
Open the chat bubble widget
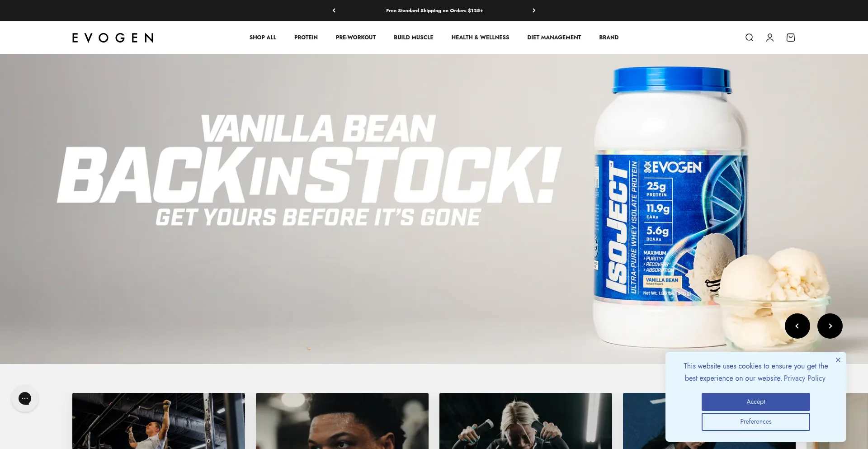pos(25,398)
